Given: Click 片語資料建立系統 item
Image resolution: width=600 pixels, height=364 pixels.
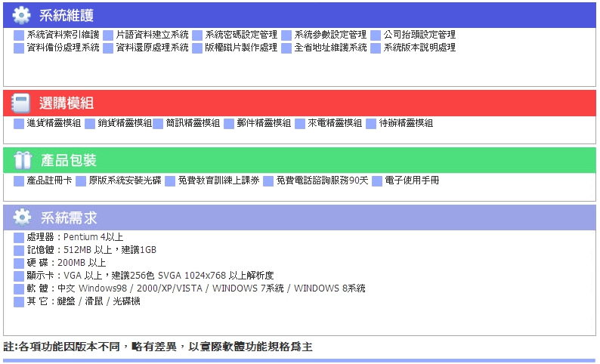Looking at the screenshot, I should [153, 35].
